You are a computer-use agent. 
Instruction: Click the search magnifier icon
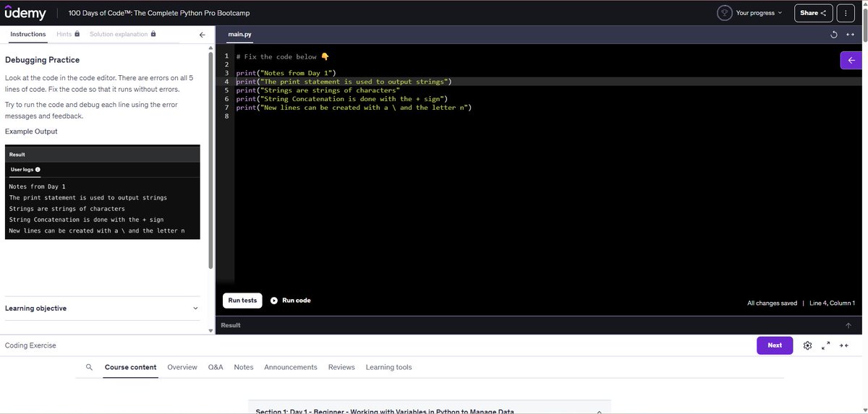tap(89, 367)
